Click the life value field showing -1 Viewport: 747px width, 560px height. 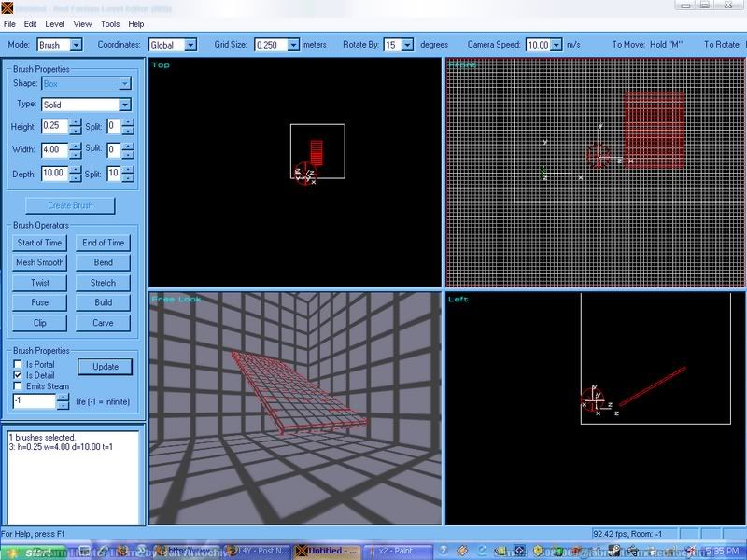(35, 401)
